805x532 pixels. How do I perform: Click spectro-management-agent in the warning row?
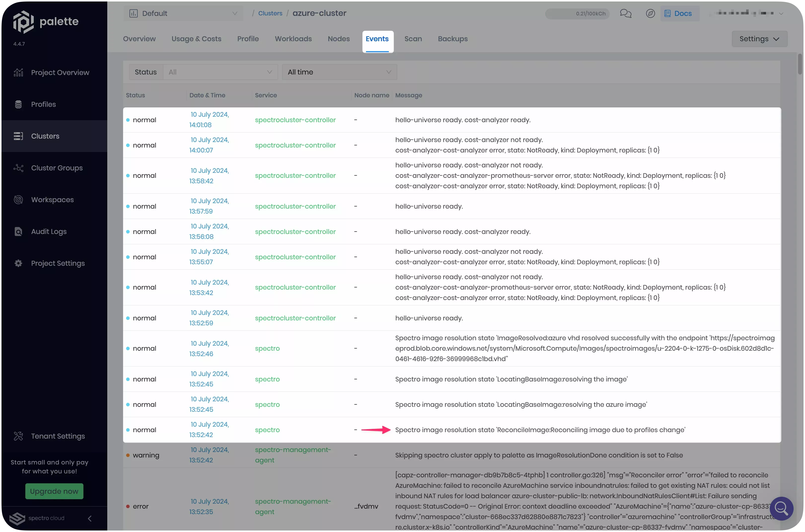(x=293, y=455)
